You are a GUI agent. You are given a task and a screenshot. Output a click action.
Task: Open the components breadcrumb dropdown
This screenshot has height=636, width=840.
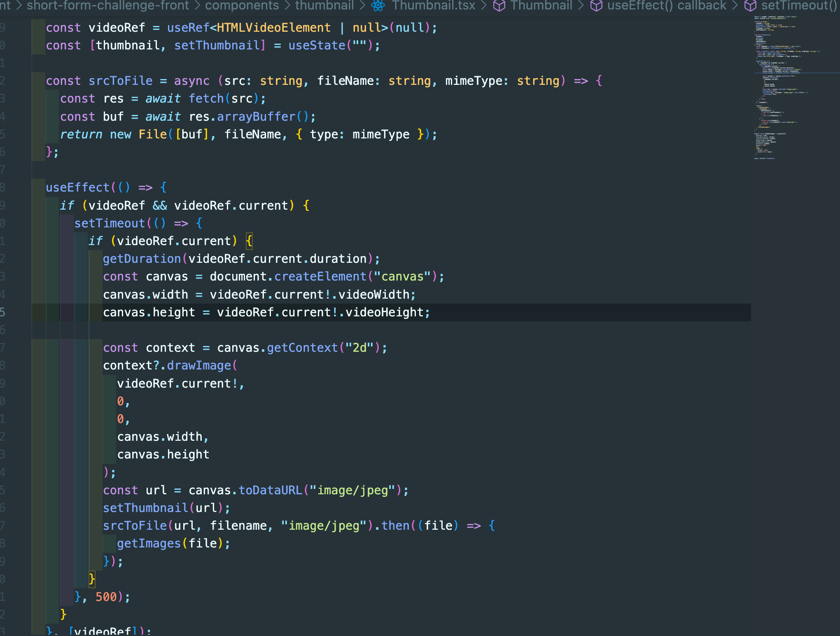pyautogui.click(x=242, y=5)
